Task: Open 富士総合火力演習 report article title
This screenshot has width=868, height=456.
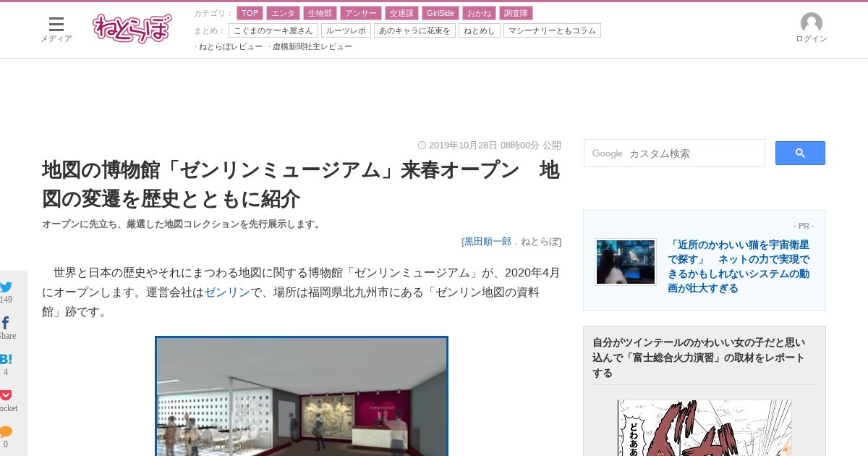Action: [x=699, y=358]
